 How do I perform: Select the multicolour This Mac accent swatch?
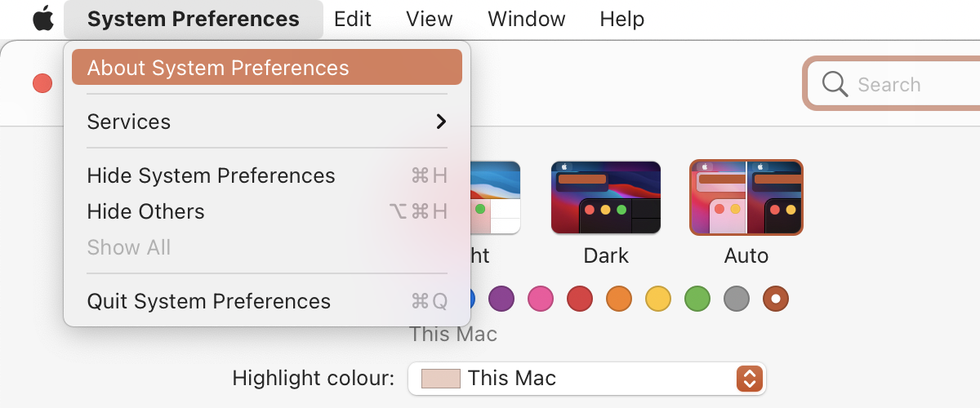coord(776,299)
